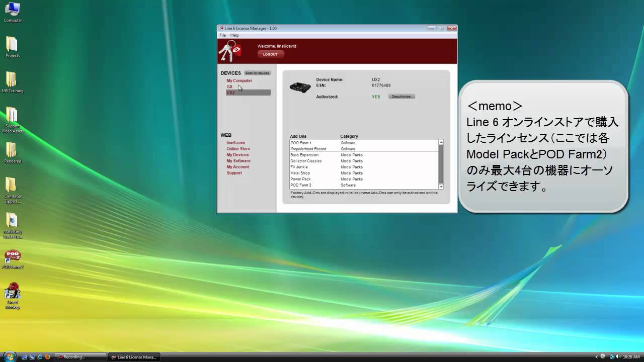Image resolution: width=644 pixels, height=362 pixels.
Task: Click the UX2 device image
Action: 300,87
